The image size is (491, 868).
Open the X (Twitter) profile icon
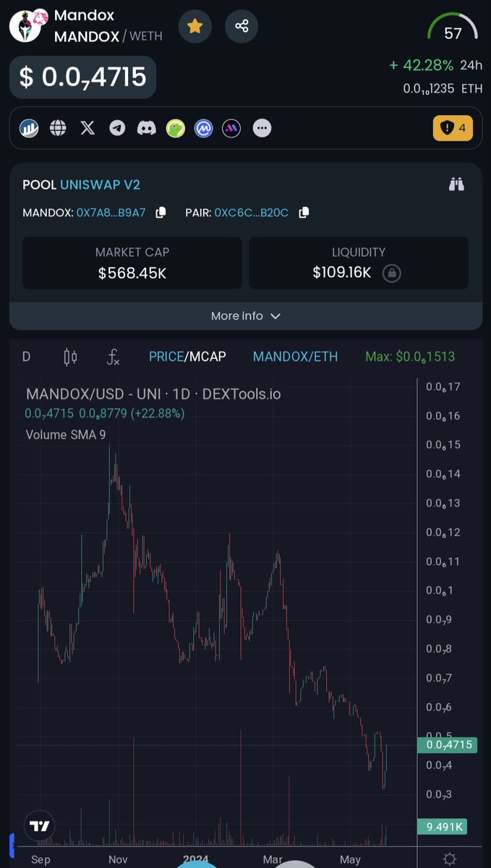coord(87,128)
